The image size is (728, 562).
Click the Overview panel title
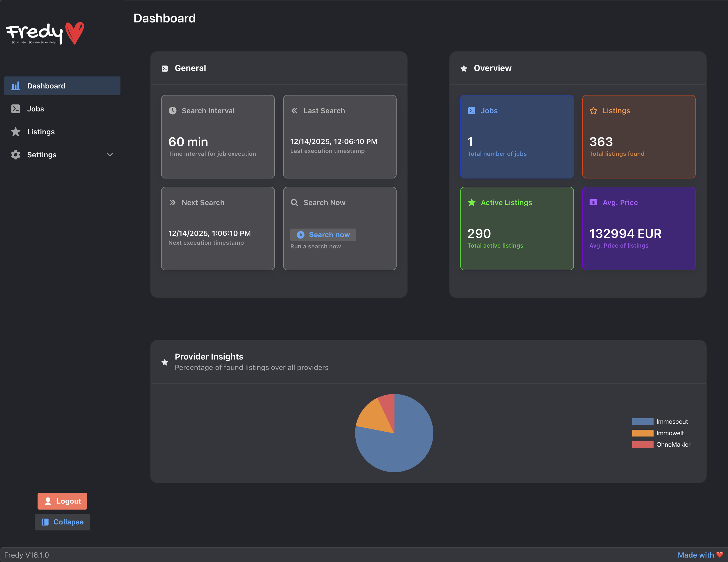coord(493,68)
